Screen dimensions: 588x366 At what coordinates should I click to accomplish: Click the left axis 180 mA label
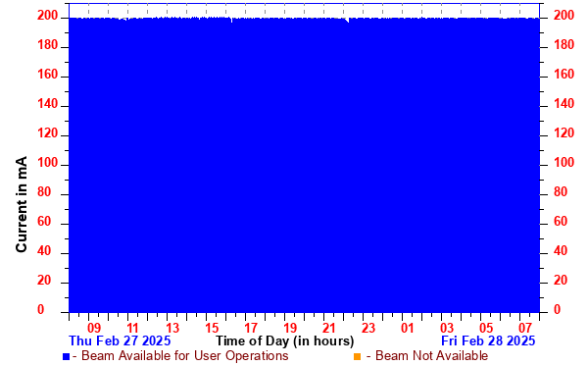(48, 45)
